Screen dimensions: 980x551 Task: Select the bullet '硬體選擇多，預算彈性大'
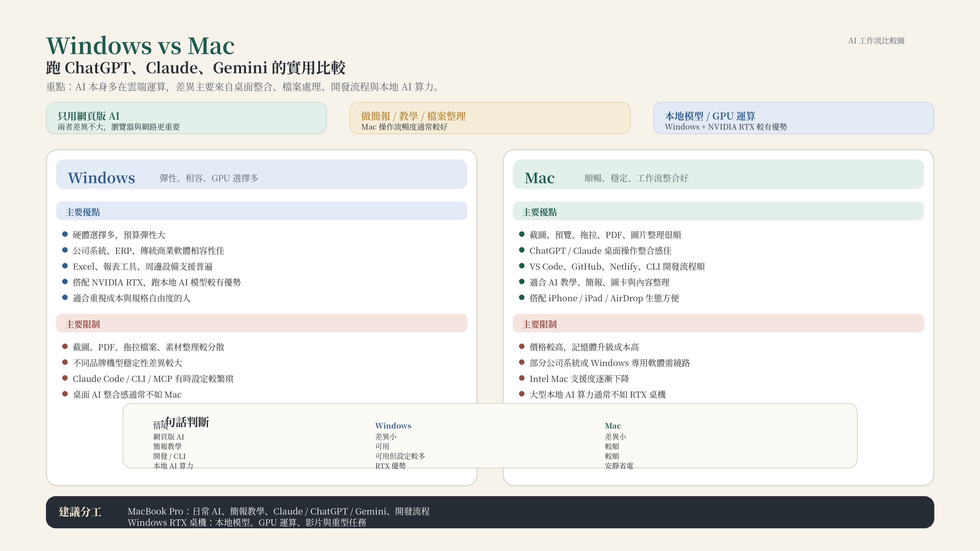point(119,235)
